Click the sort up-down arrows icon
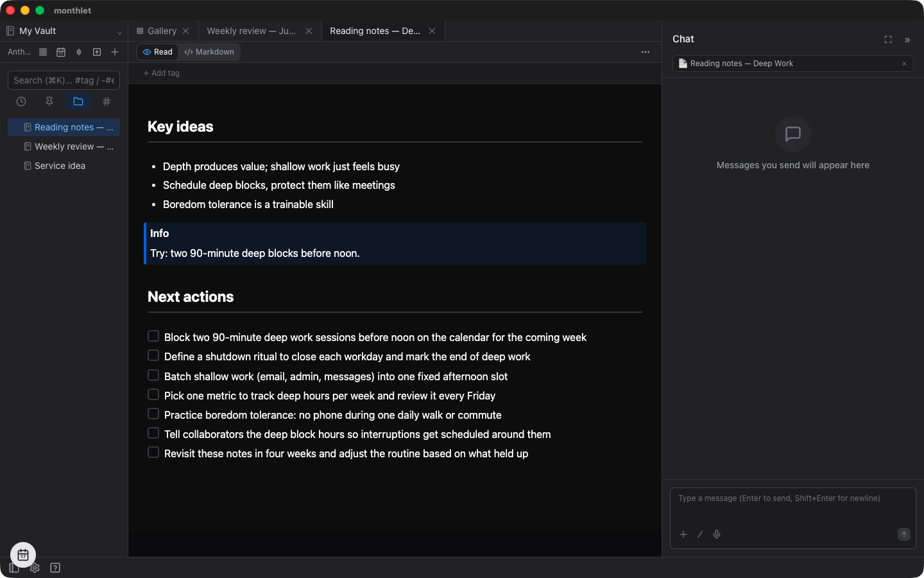 tap(79, 52)
